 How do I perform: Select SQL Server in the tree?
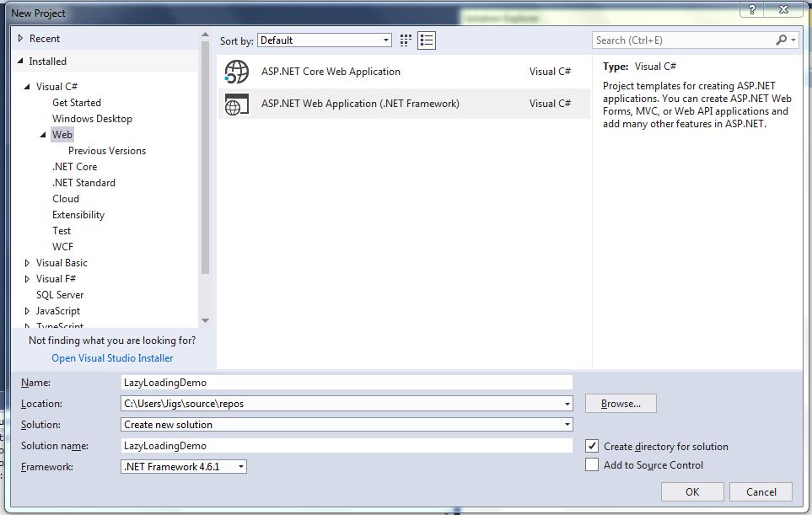click(60, 295)
